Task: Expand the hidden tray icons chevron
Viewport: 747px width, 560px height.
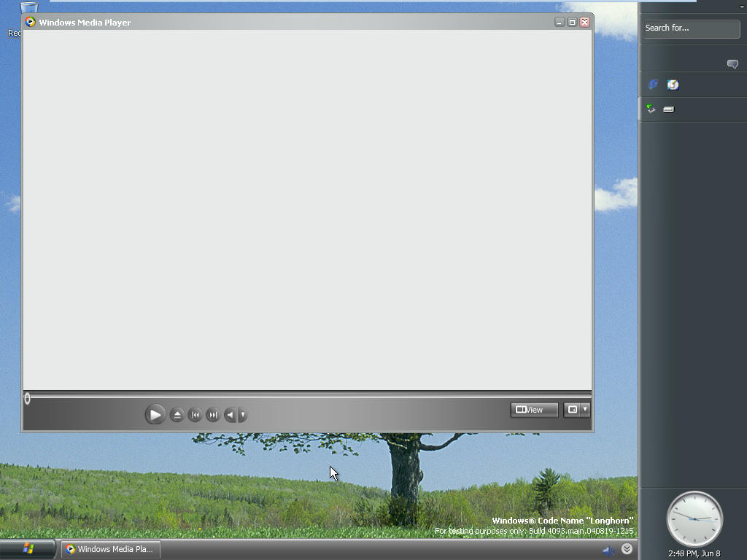Action: [627, 549]
